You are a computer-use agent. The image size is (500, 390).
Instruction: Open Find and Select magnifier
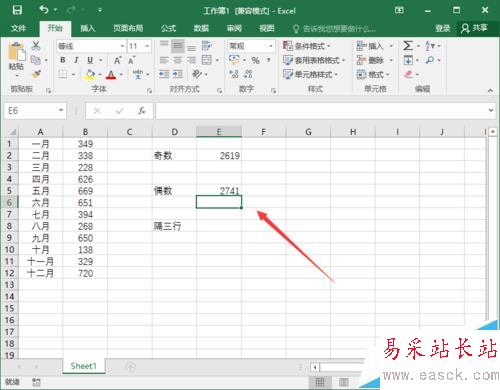430,60
